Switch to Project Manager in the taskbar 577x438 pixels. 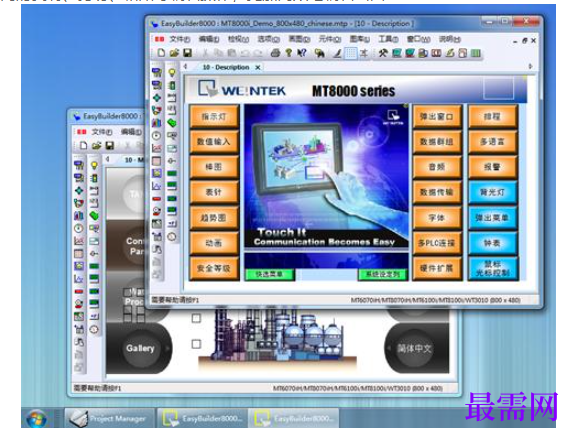pyautogui.click(x=110, y=418)
